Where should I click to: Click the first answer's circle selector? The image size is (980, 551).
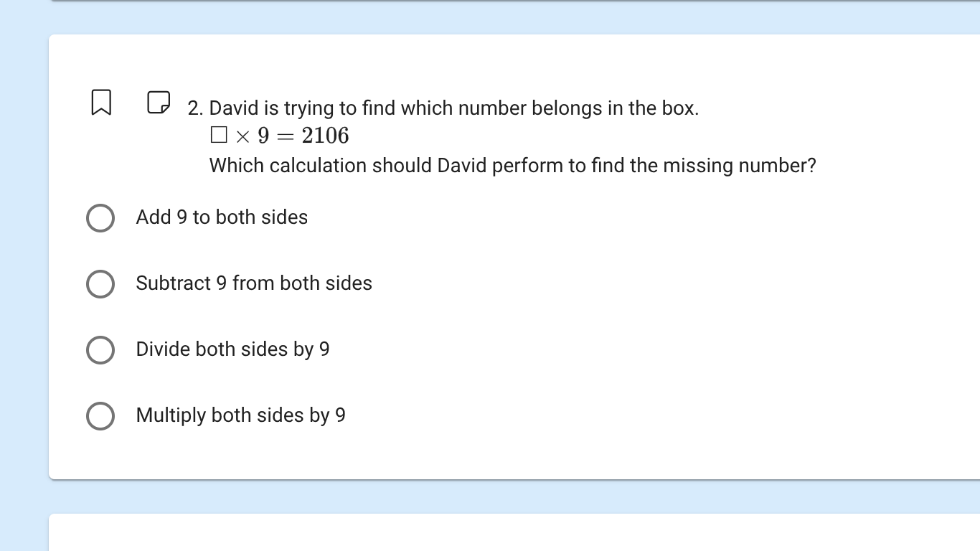100,218
